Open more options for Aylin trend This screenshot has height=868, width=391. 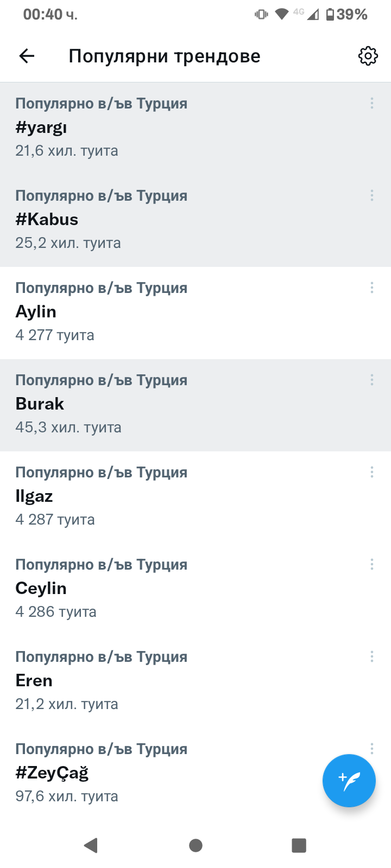click(371, 288)
